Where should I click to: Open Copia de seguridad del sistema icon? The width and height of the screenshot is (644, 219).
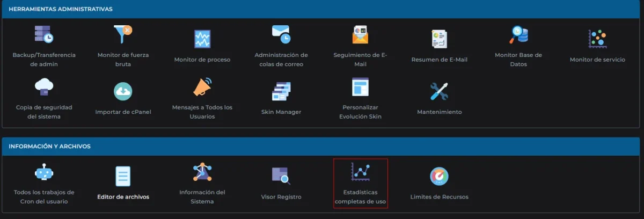(x=44, y=87)
